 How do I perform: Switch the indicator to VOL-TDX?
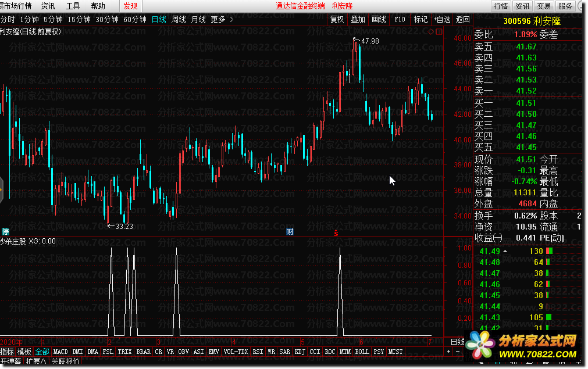236,352
